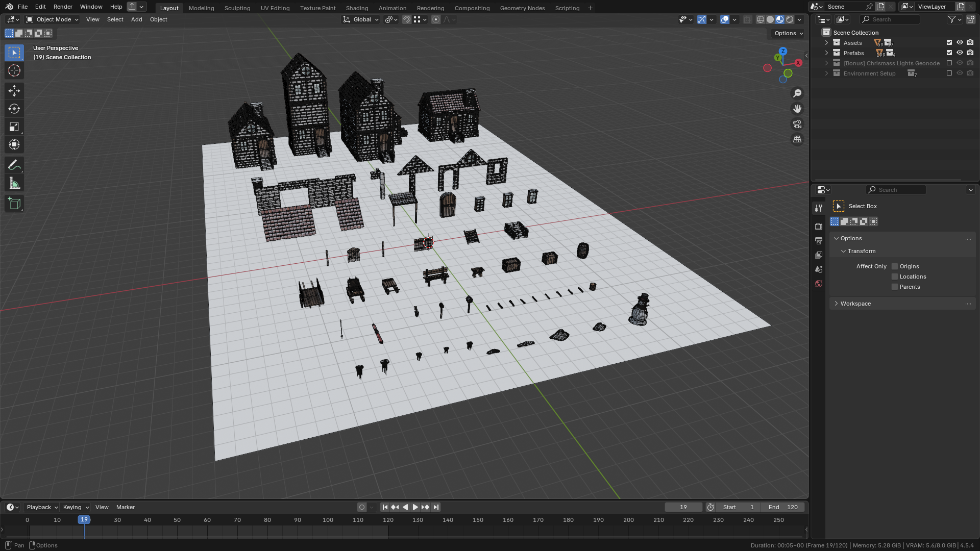Toggle camera view in viewport

797,124
